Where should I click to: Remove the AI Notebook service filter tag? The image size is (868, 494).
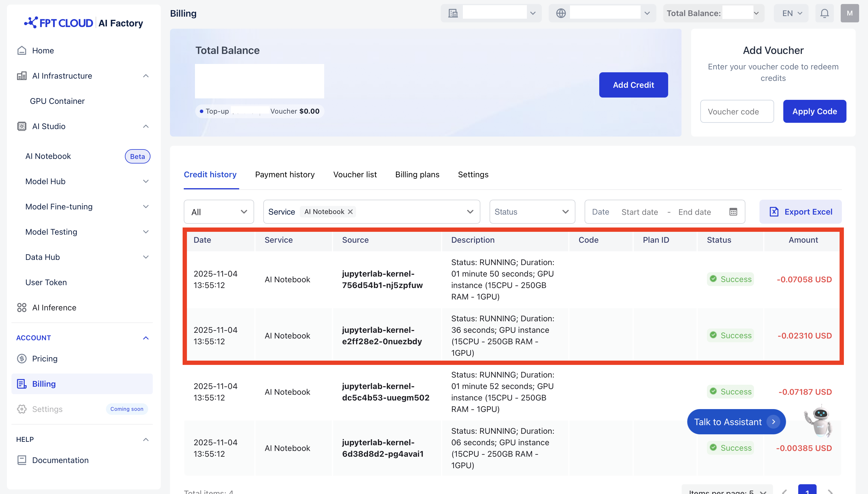(x=350, y=212)
